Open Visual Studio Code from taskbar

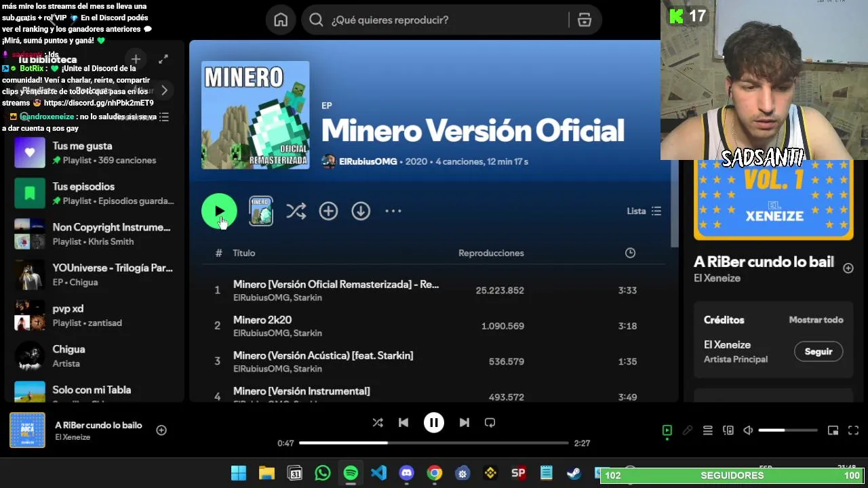379,473
